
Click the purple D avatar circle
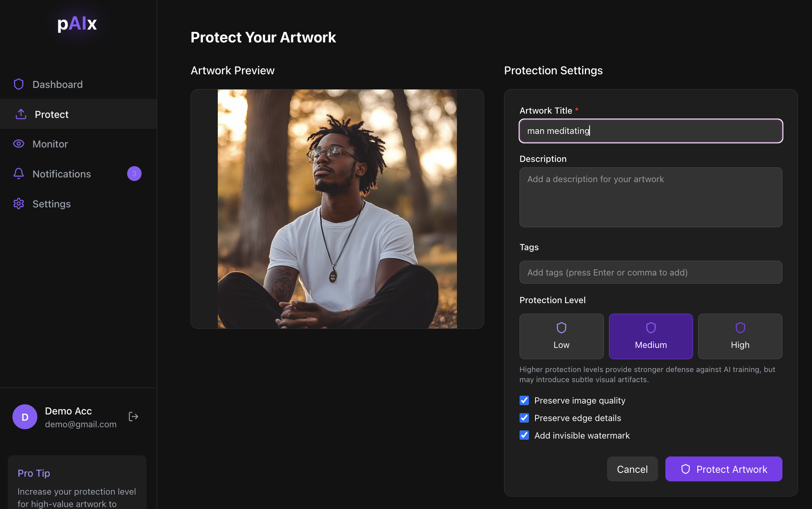pyautogui.click(x=25, y=417)
